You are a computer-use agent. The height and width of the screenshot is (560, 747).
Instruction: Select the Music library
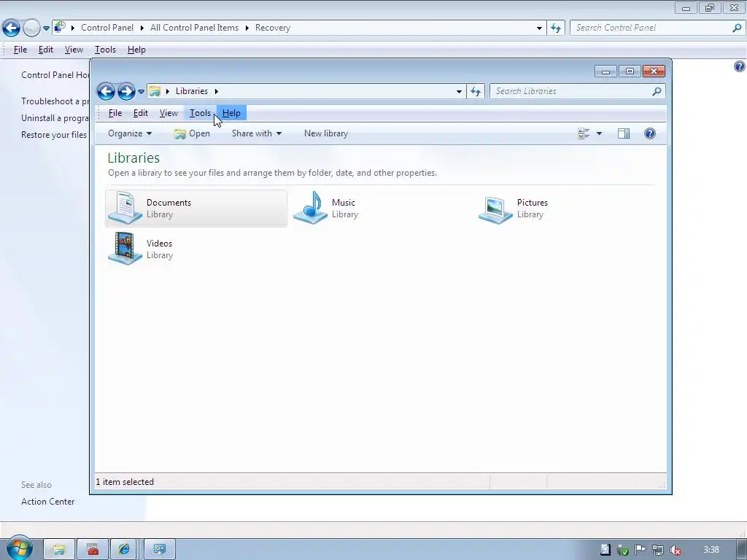coord(326,208)
